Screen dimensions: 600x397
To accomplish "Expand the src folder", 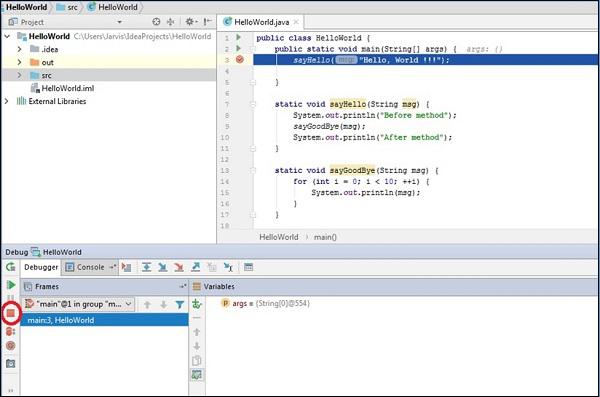I will click(x=20, y=75).
